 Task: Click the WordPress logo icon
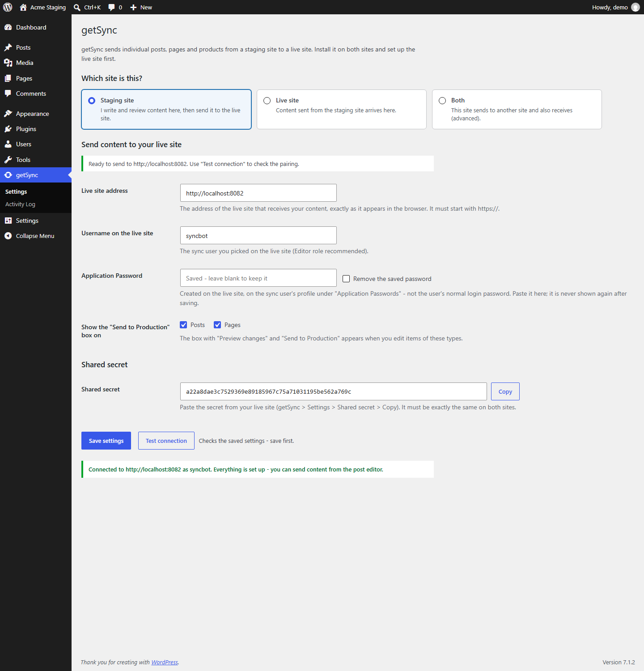coord(8,7)
